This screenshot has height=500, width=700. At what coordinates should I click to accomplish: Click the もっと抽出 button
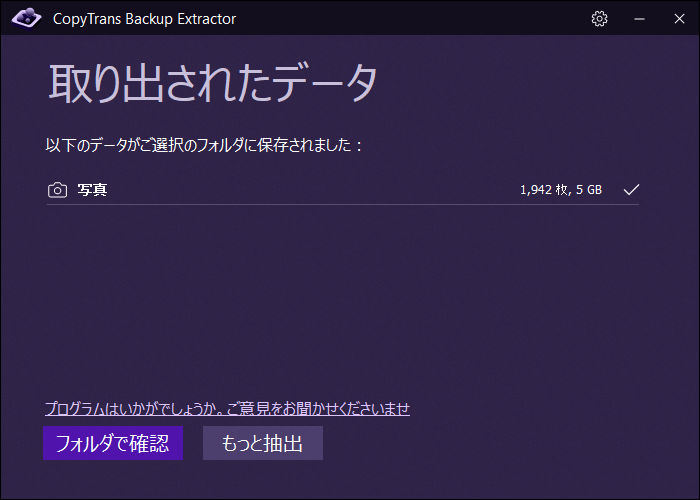pos(263,443)
